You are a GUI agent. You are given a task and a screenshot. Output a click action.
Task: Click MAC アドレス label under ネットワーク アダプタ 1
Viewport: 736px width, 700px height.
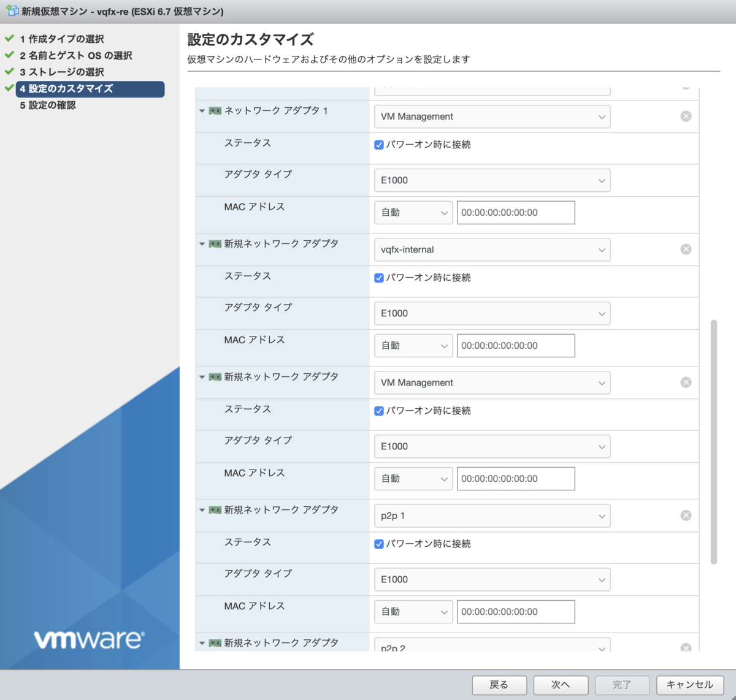click(255, 207)
